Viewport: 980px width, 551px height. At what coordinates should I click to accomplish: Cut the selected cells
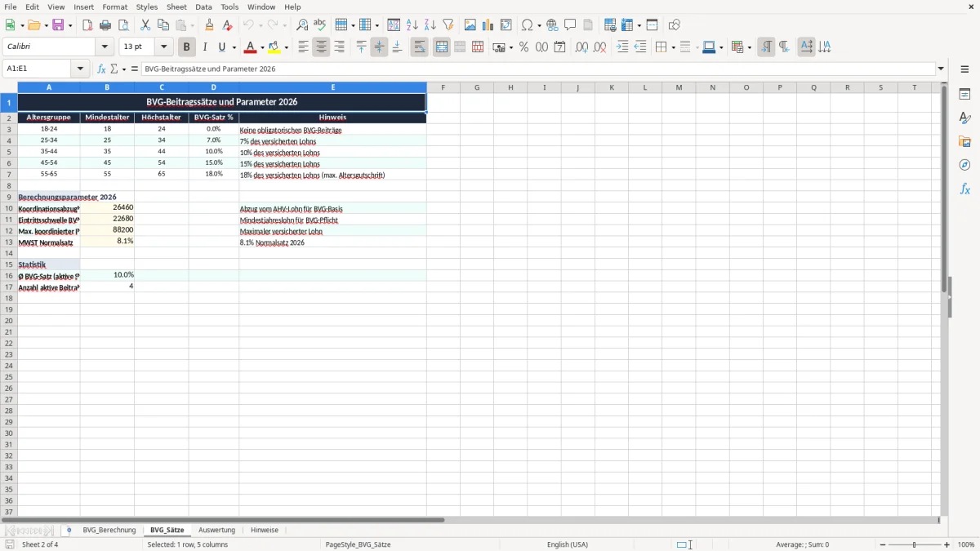[145, 25]
